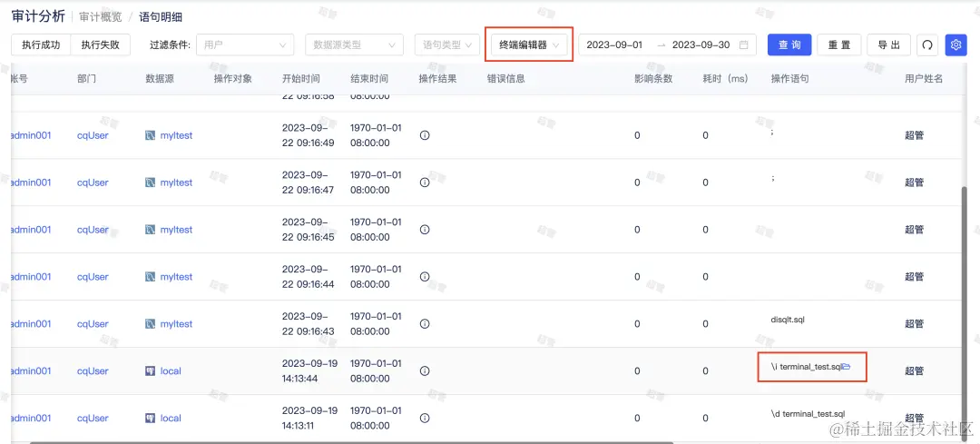Open the 用户 filter dropdown
This screenshot has width=980, height=444.
click(x=244, y=45)
